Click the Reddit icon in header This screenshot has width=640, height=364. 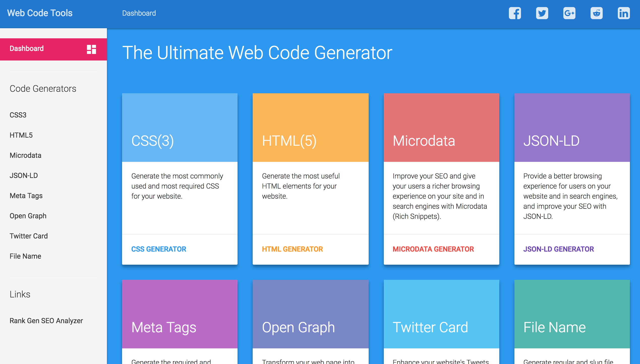(x=596, y=13)
